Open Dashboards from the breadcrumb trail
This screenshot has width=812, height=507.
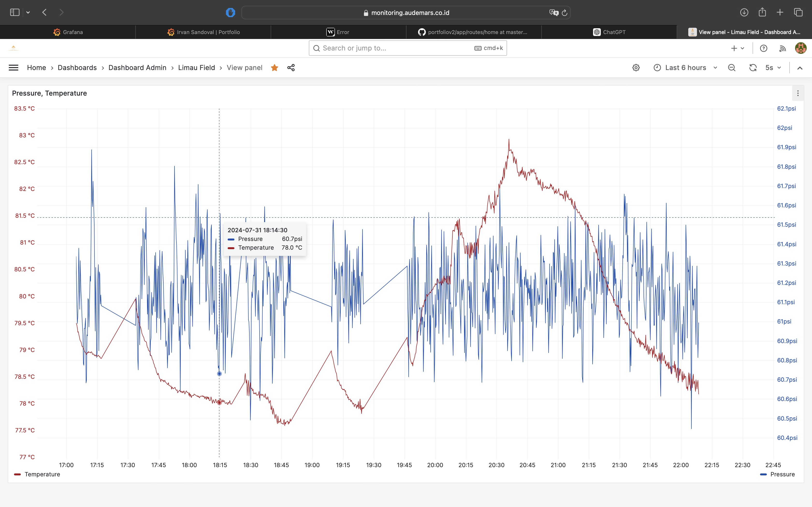click(78, 67)
